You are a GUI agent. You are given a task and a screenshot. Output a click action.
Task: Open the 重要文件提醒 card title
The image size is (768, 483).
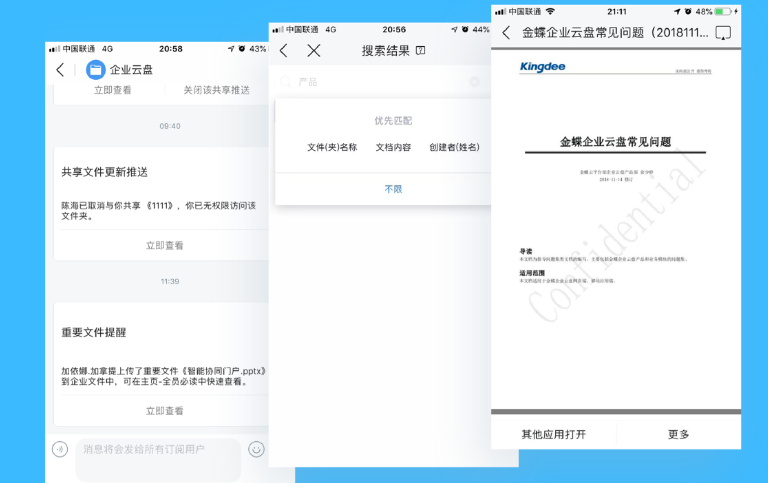click(94, 333)
